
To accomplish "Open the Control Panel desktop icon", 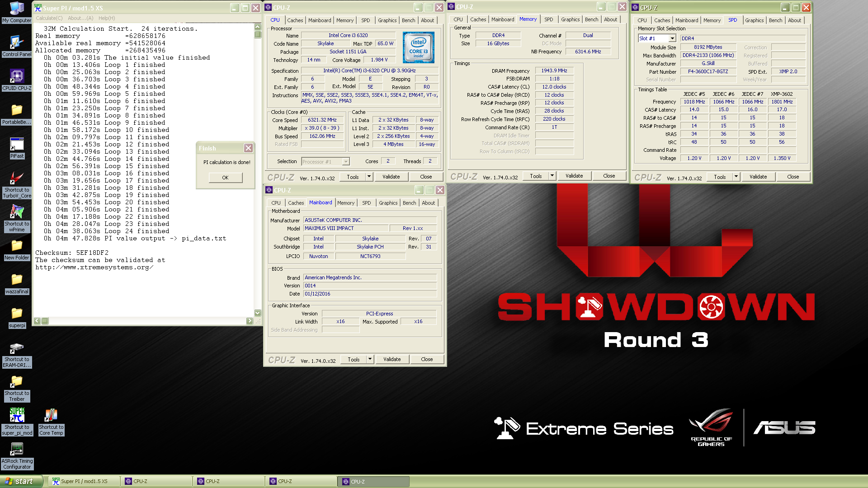I will pyautogui.click(x=17, y=46).
